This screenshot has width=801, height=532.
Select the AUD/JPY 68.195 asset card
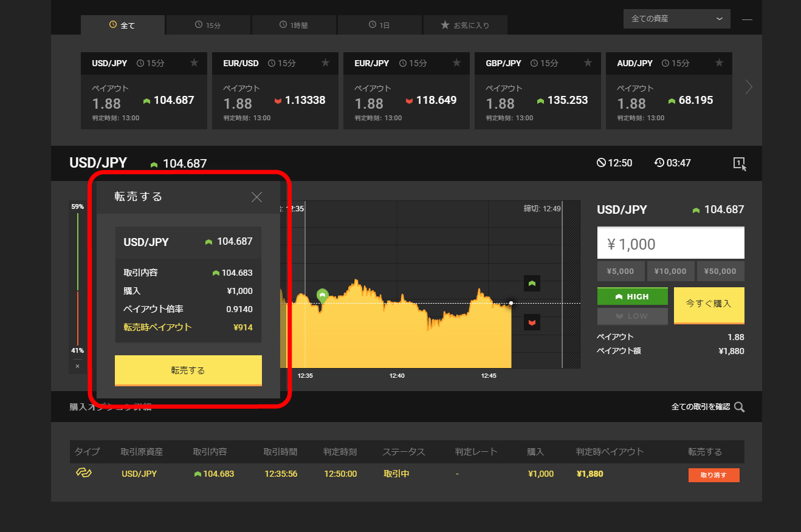tap(669, 90)
